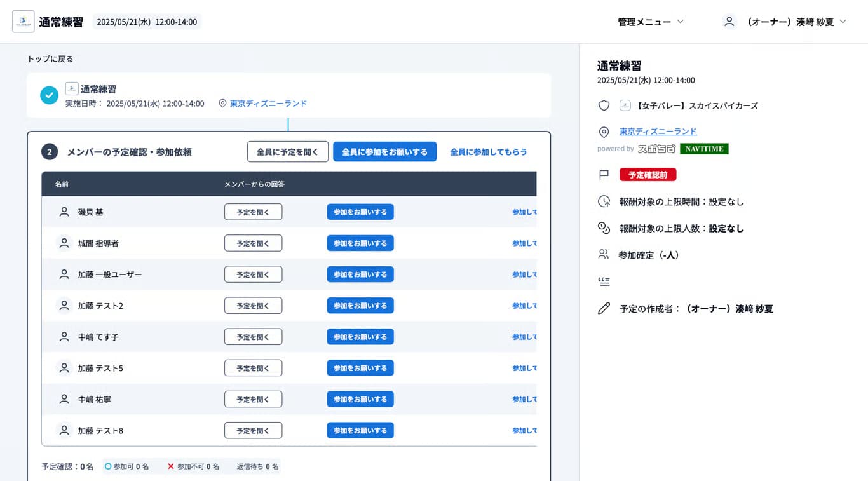
Task: Click the location pin icon beside 東京ディズニーランド
Action: coord(604,132)
